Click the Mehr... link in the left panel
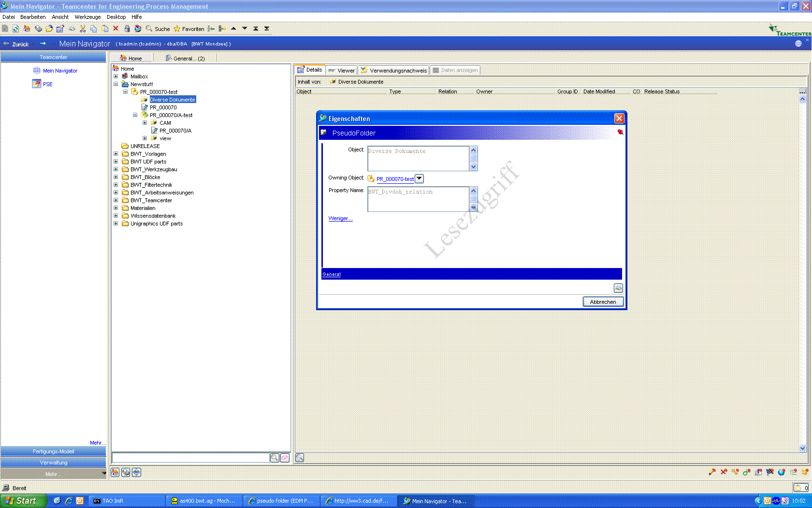 98,443
